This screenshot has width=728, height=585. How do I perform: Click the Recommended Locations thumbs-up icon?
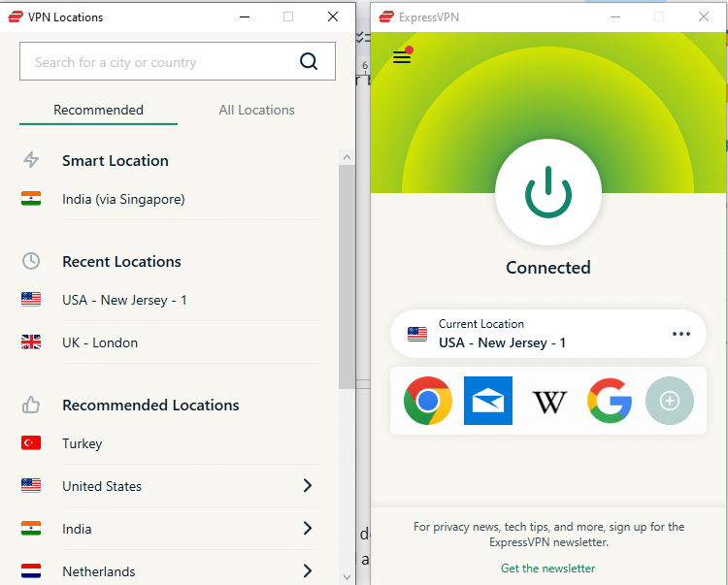31,405
